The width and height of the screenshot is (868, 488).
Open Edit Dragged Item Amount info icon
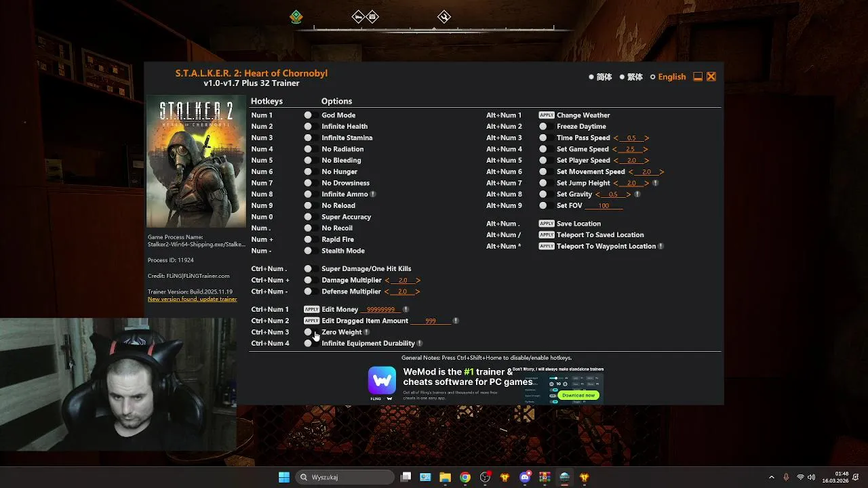[x=456, y=321]
